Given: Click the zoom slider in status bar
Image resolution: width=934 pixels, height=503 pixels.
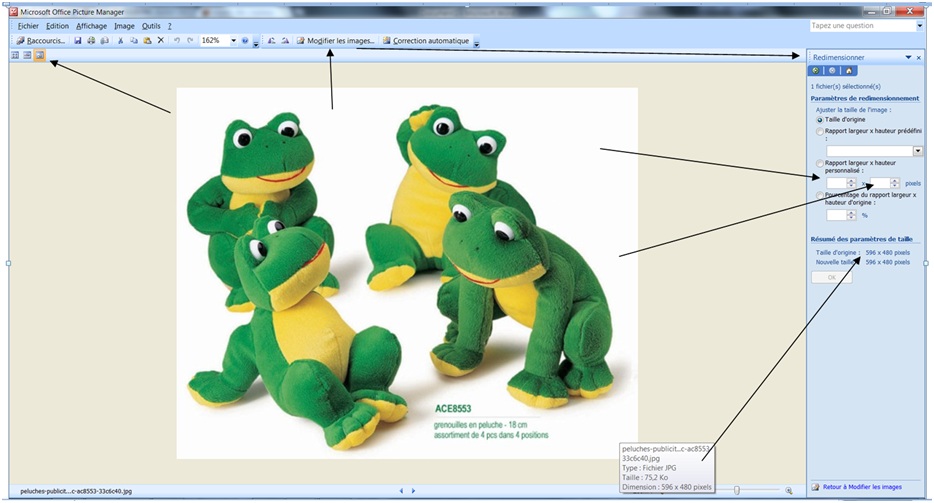Looking at the screenshot, I should click(737, 490).
